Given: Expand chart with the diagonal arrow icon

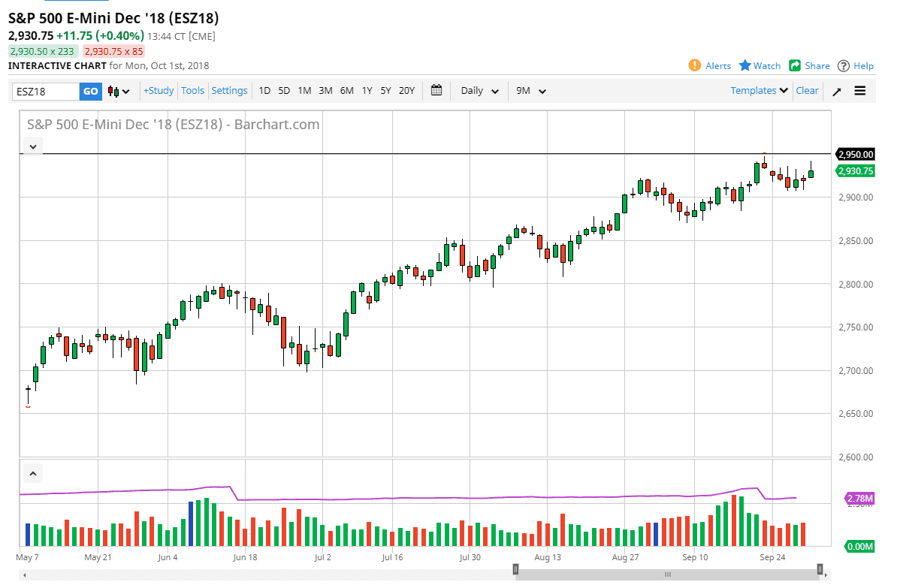Looking at the screenshot, I should pyautogui.click(x=836, y=91).
